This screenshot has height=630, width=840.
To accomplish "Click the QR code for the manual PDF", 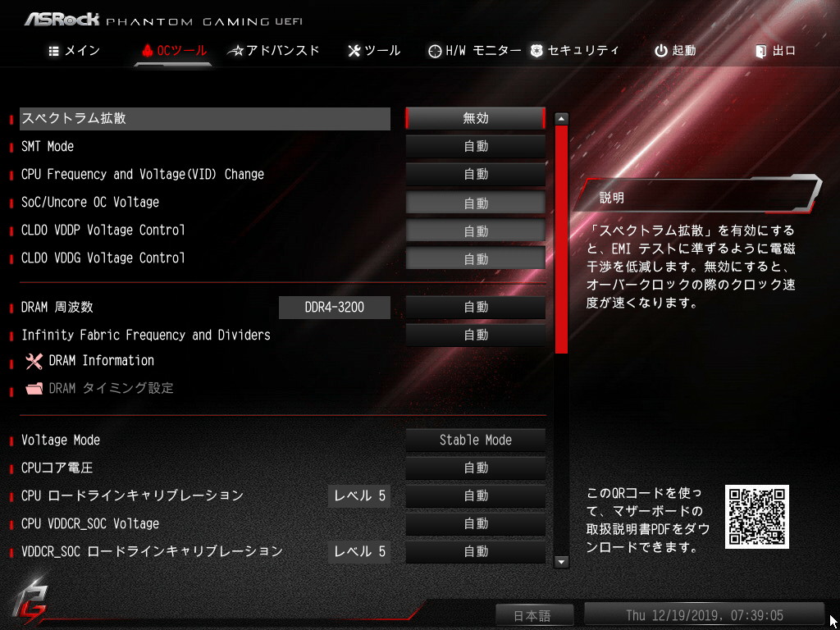I will [757, 517].
